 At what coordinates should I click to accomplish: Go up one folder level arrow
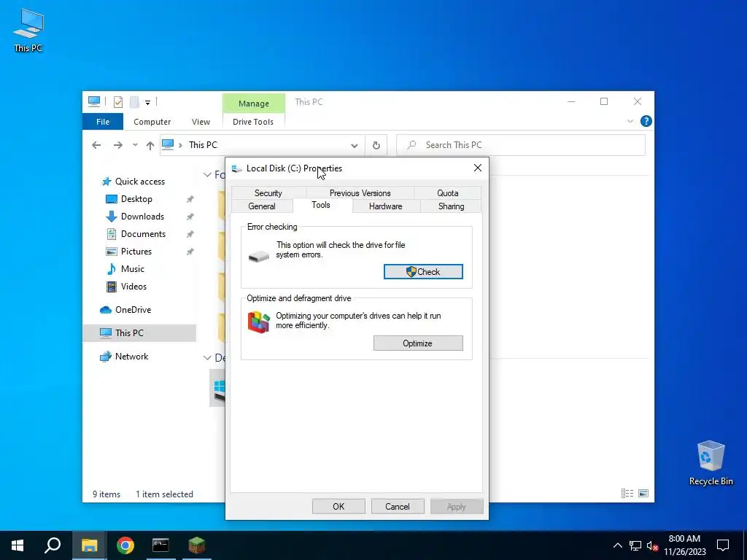(150, 145)
